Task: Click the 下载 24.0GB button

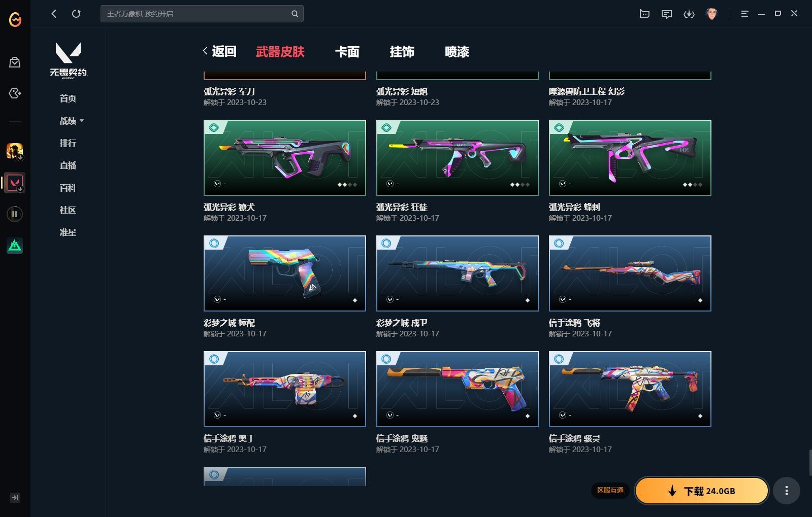Action: (701, 491)
